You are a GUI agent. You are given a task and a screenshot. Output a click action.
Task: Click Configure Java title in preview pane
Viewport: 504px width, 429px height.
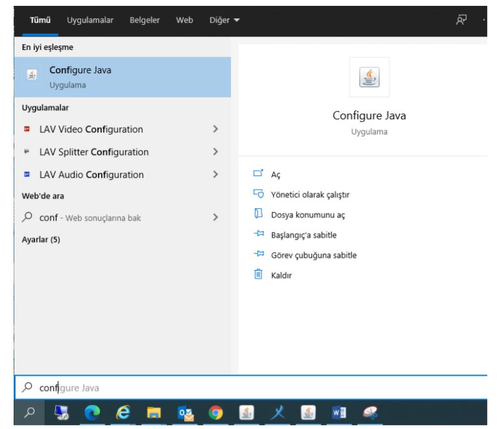point(369,116)
